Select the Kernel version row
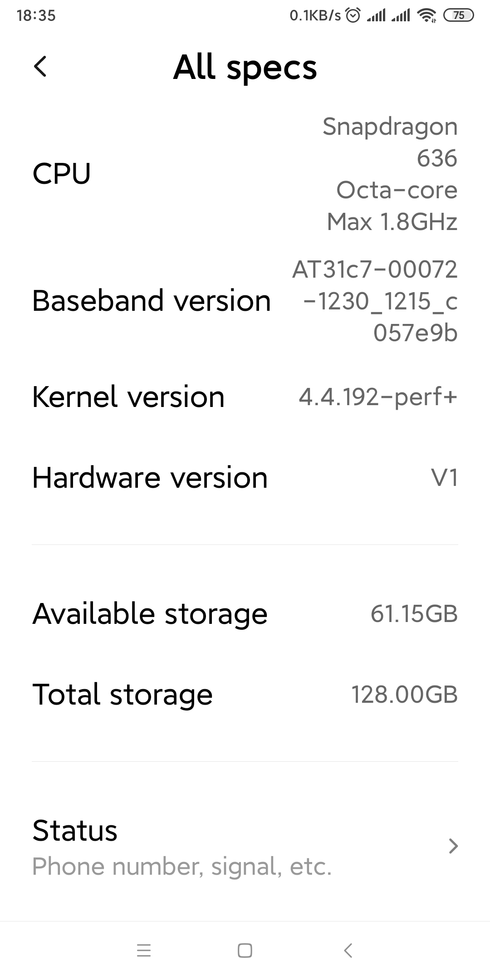 pyautogui.click(x=245, y=397)
